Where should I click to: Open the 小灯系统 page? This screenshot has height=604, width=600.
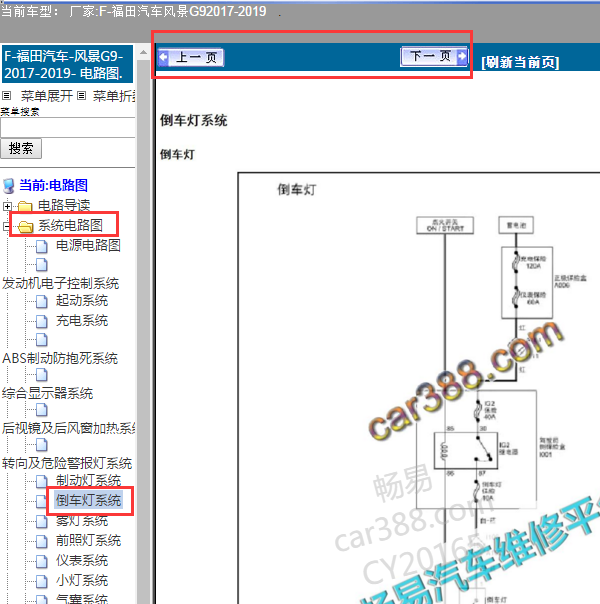(x=82, y=581)
